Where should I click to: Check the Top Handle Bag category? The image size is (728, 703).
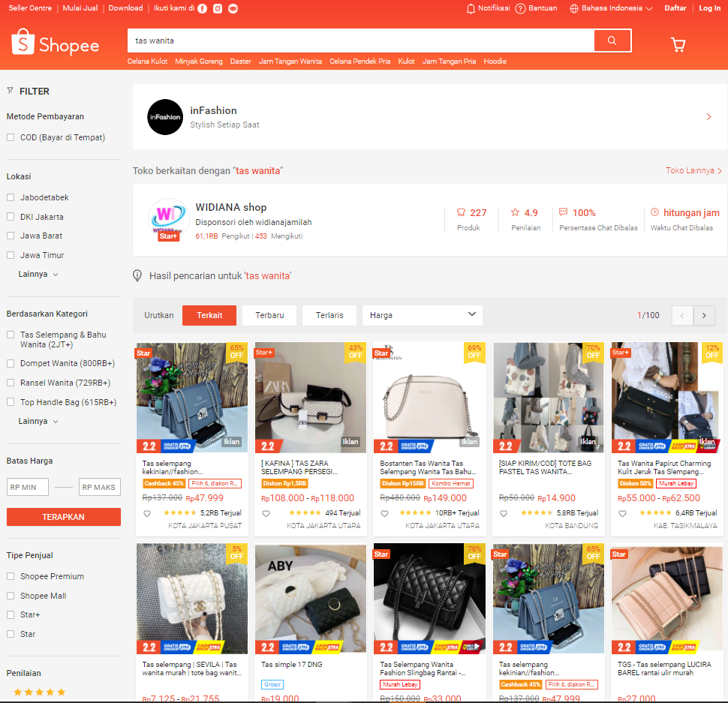pos(11,402)
